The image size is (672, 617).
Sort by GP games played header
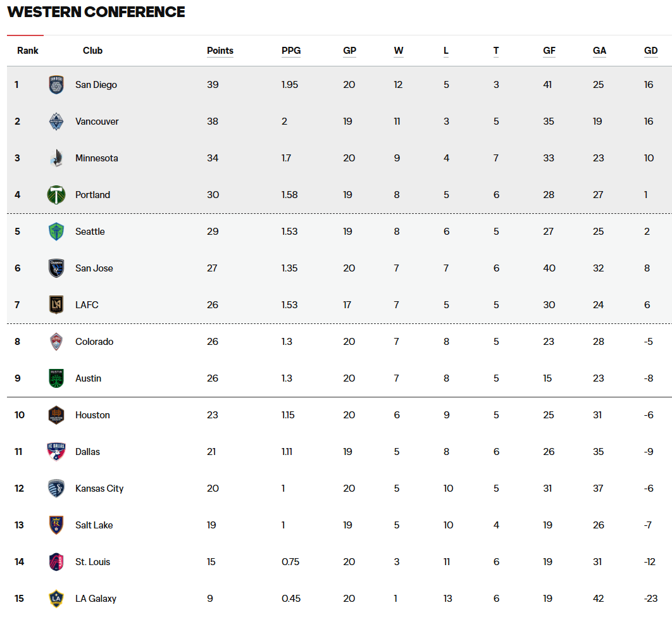coord(350,51)
